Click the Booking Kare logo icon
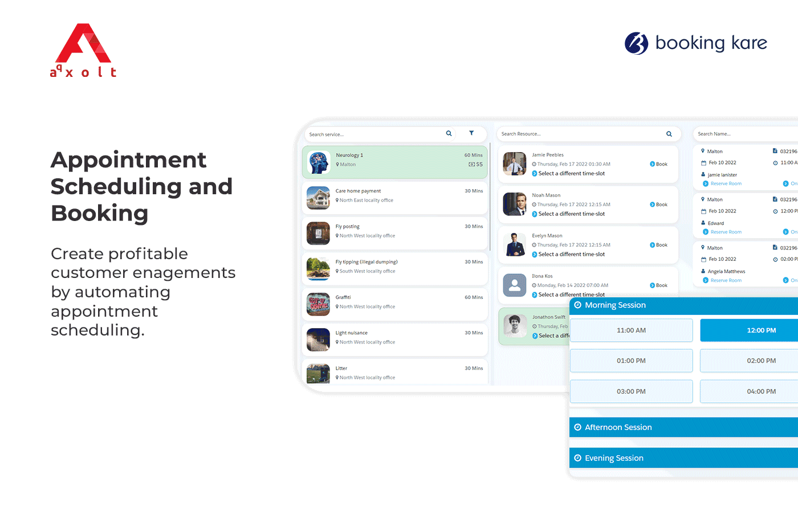 point(636,43)
